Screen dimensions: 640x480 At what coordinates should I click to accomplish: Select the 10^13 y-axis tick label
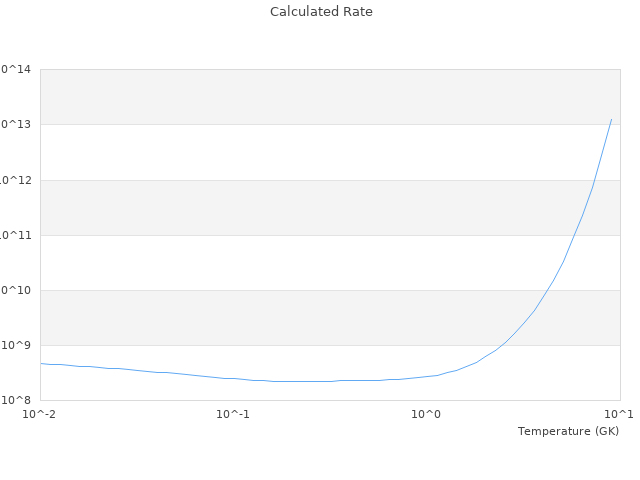click(x=16, y=124)
